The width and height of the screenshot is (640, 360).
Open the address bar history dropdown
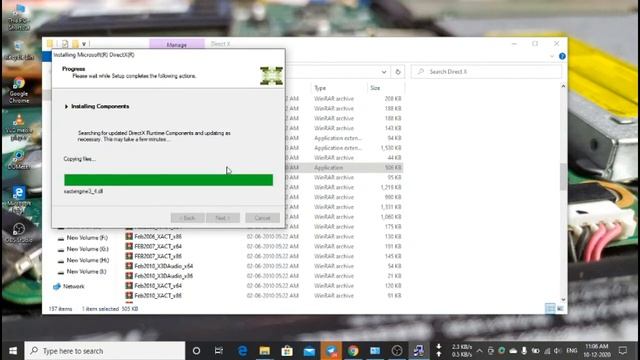point(384,72)
